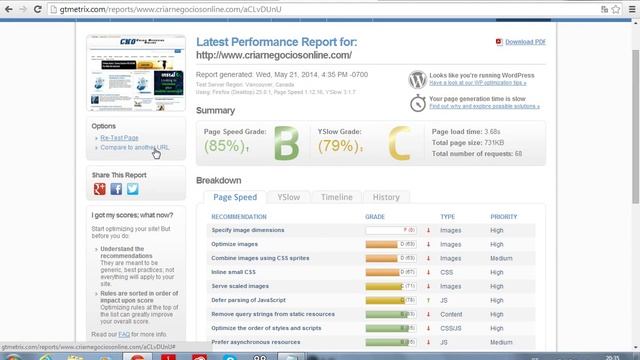Click the Page Speed grade B letter
Screen dimensions: 640x360
tap(286, 143)
